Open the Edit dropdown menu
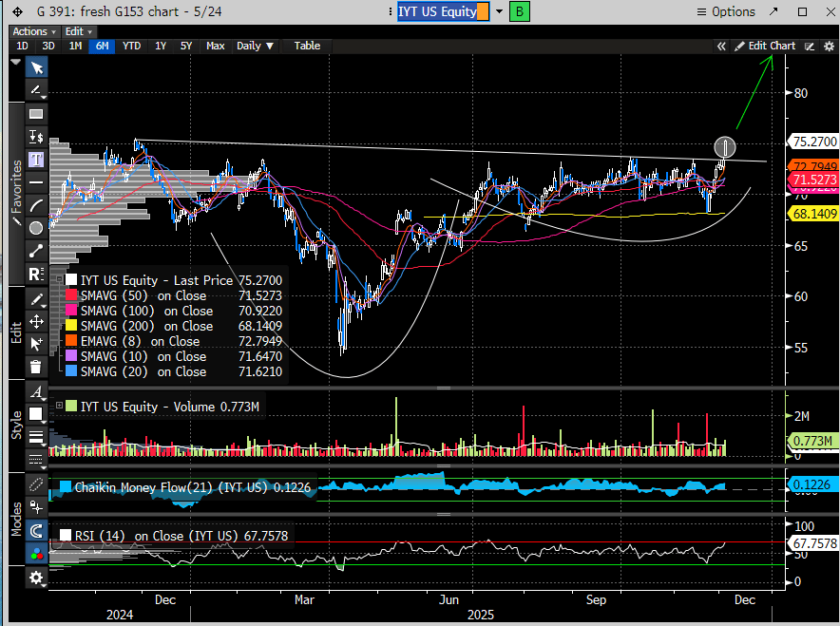 77,31
